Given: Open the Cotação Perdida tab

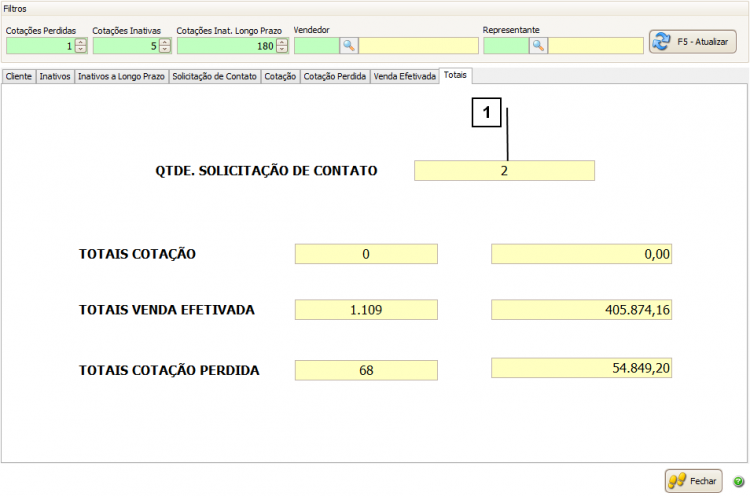Looking at the screenshot, I should 334,77.
